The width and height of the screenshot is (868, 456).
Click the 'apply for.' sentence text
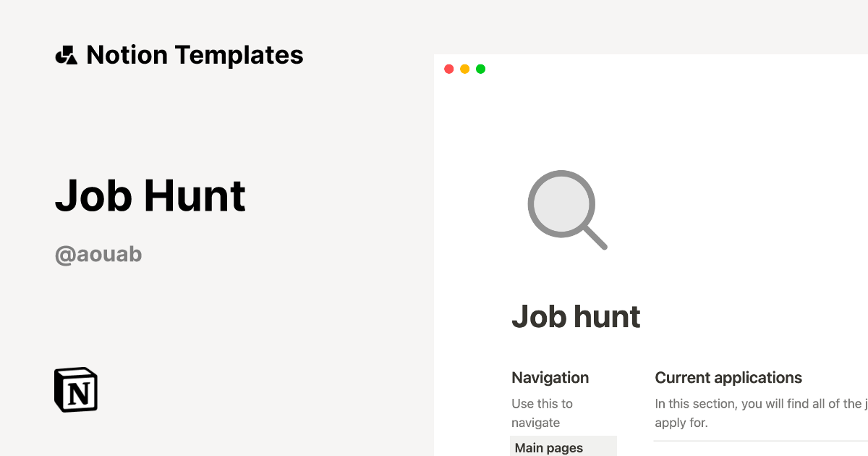click(x=681, y=422)
